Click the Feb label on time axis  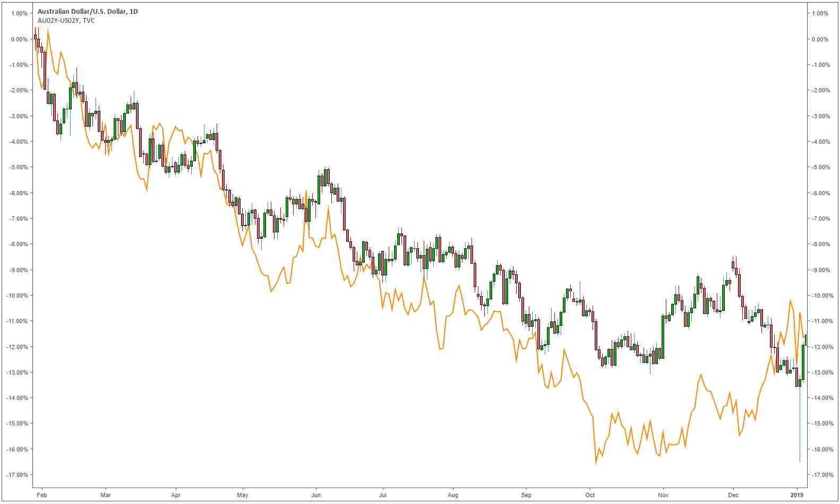click(42, 495)
